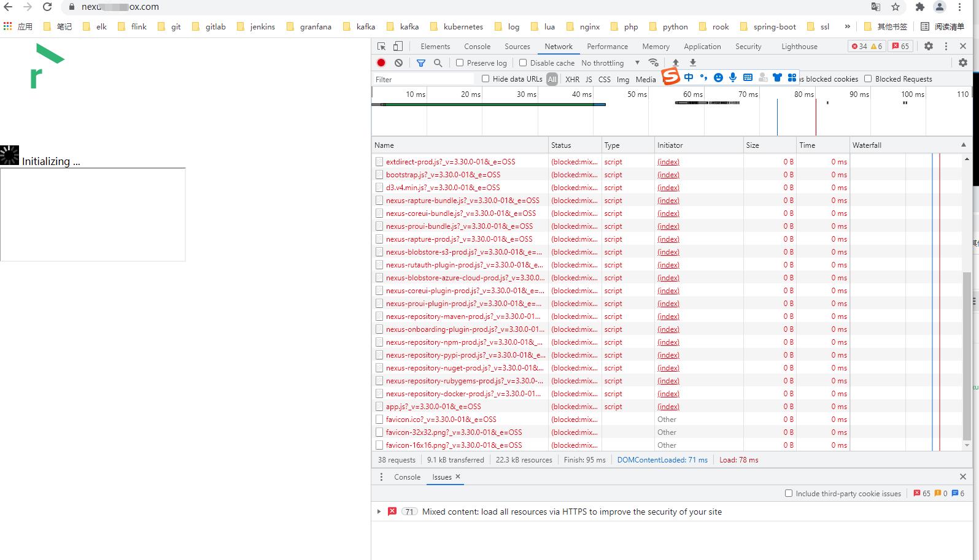Show more bookmarks with the chevron
Image resolution: width=979 pixels, height=560 pixels.
pyautogui.click(x=848, y=26)
